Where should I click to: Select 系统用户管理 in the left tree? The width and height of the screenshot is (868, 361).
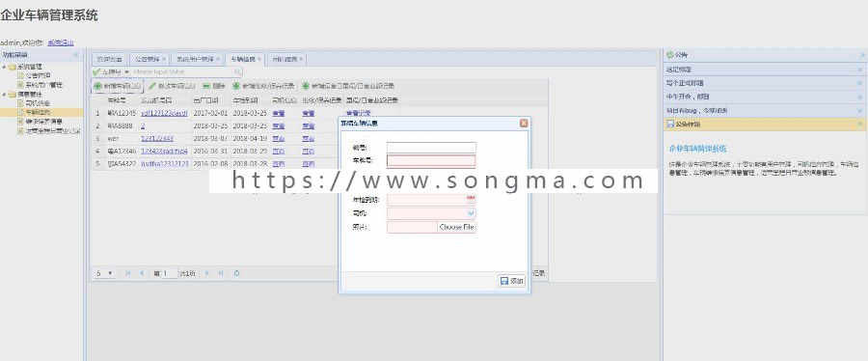pos(43,85)
